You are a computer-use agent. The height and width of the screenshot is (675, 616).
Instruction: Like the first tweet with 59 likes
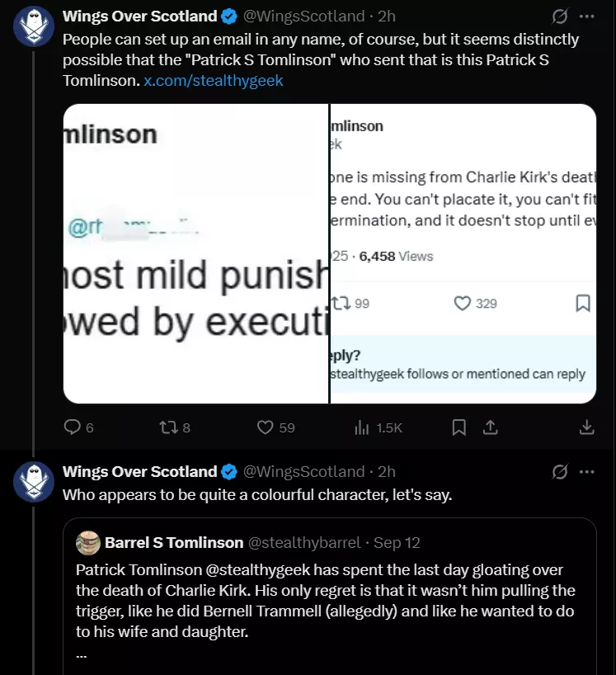pyautogui.click(x=265, y=427)
